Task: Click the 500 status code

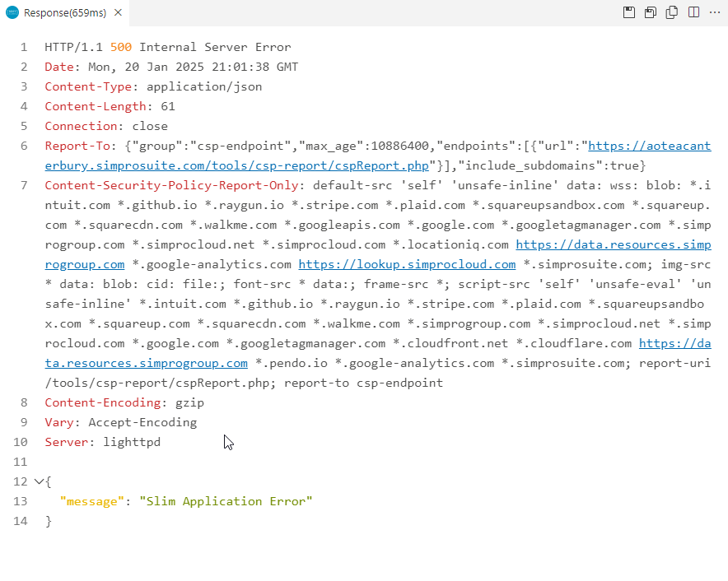Action: pos(121,48)
